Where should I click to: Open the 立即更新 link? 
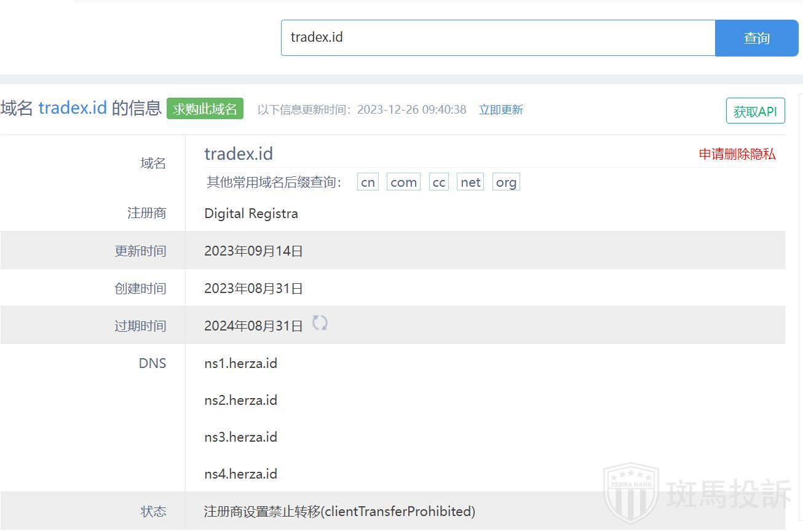[501, 110]
